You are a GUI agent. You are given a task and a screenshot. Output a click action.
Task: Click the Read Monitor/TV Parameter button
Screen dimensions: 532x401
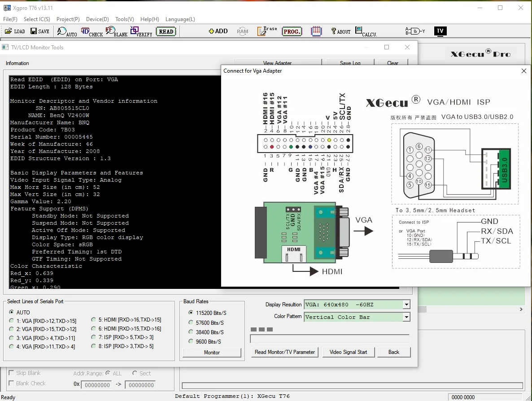(285, 352)
